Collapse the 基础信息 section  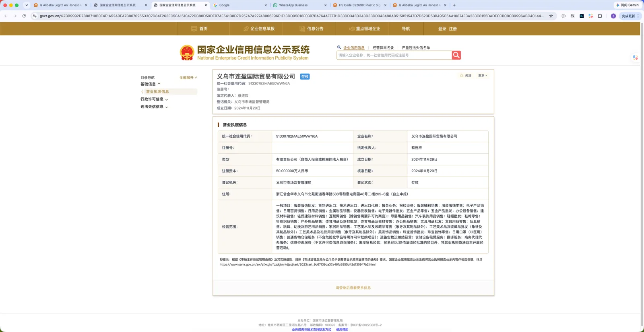pos(150,84)
